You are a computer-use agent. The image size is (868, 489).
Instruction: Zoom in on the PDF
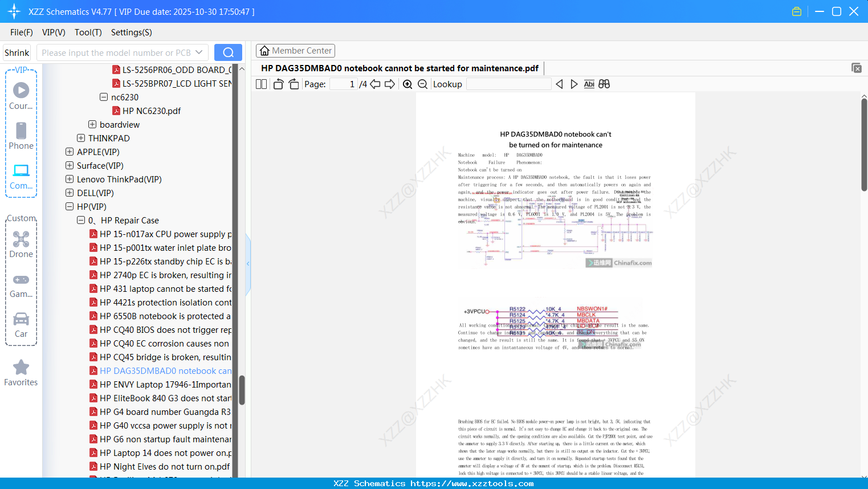click(407, 84)
